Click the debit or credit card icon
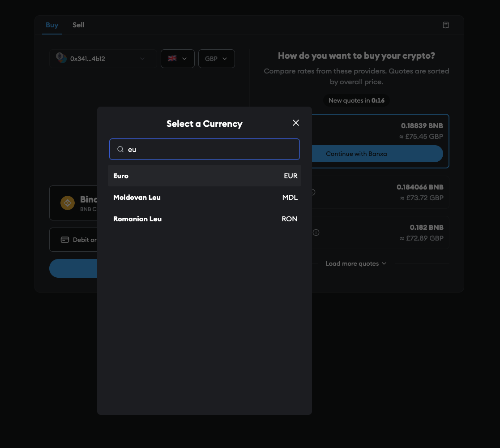The width and height of the screenshot is (500, 448). pos(65,239)
